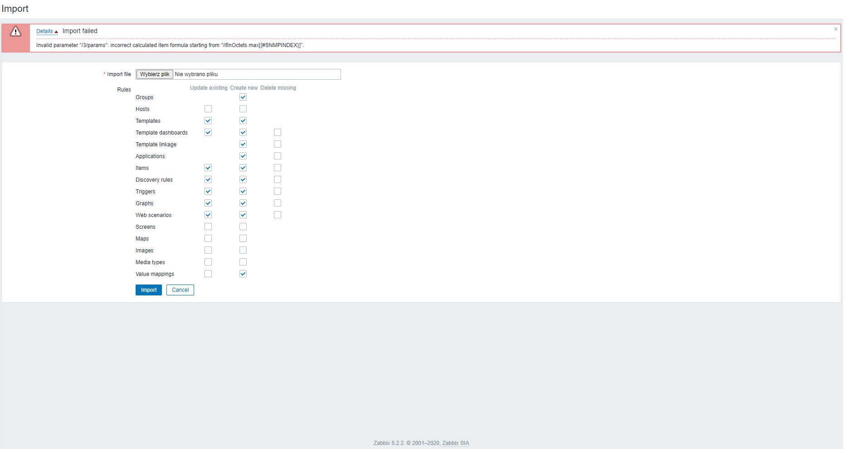Enable Update existing for Media types
This screenshot has height=449, width=868.
click(208, 262)
